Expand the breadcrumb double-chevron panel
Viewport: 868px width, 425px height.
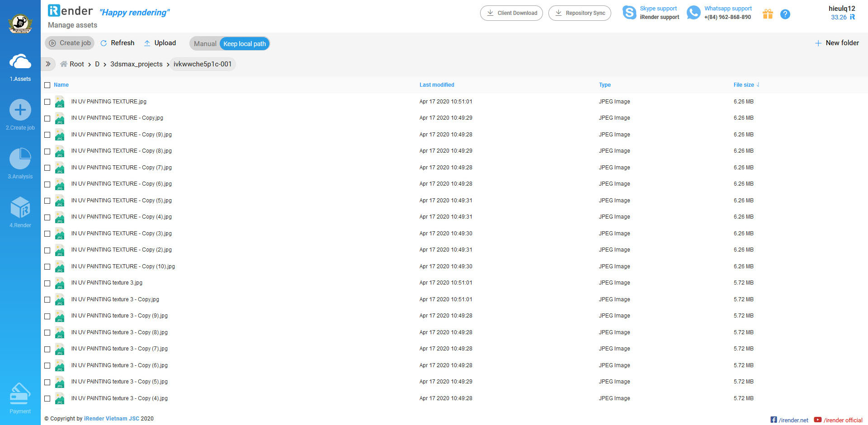pyautogui.click(x=48, y=64)
